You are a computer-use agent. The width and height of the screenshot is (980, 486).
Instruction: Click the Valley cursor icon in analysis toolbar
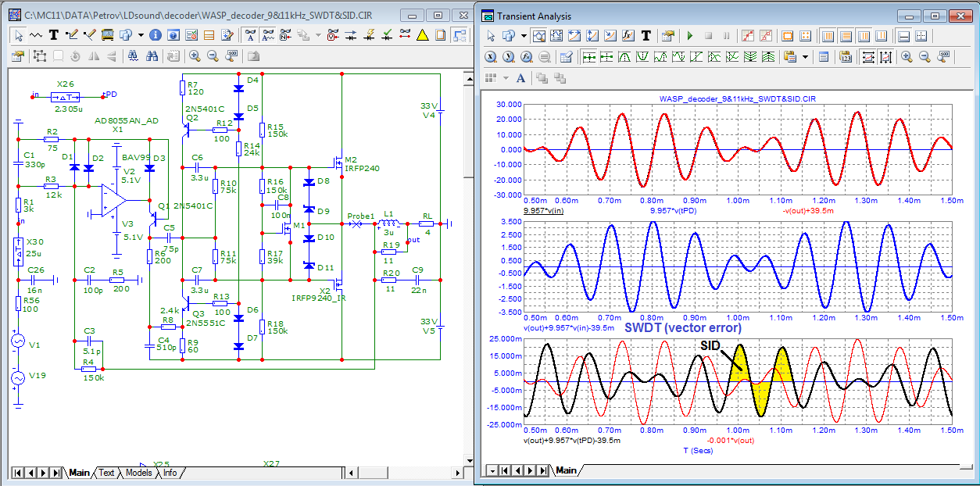(642, 57)
